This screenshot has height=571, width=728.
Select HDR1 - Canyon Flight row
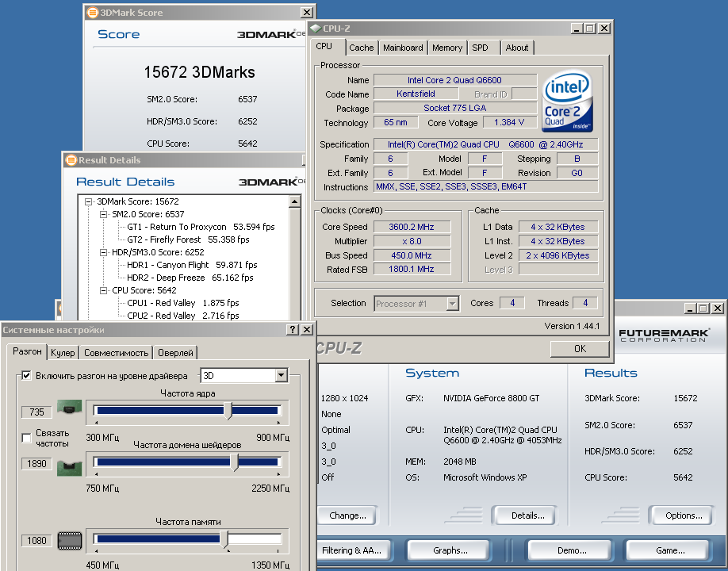[x=192, y=265]
